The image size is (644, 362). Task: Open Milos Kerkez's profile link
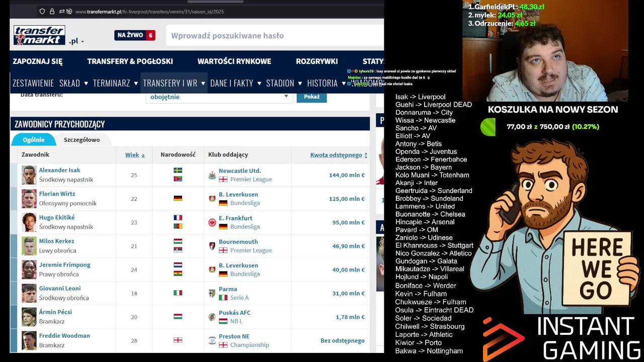56,241
